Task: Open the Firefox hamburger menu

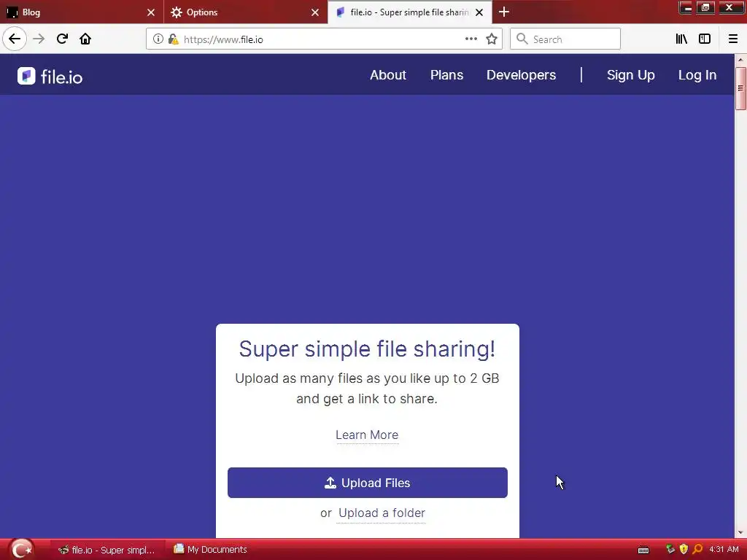Action: pyautogui.click(x=732, y=39)
